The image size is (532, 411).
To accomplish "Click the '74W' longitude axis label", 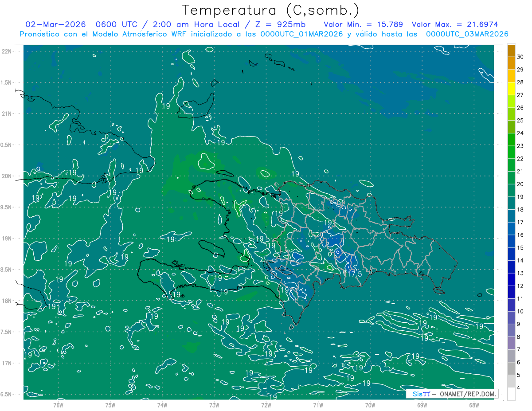I will 162,405.
